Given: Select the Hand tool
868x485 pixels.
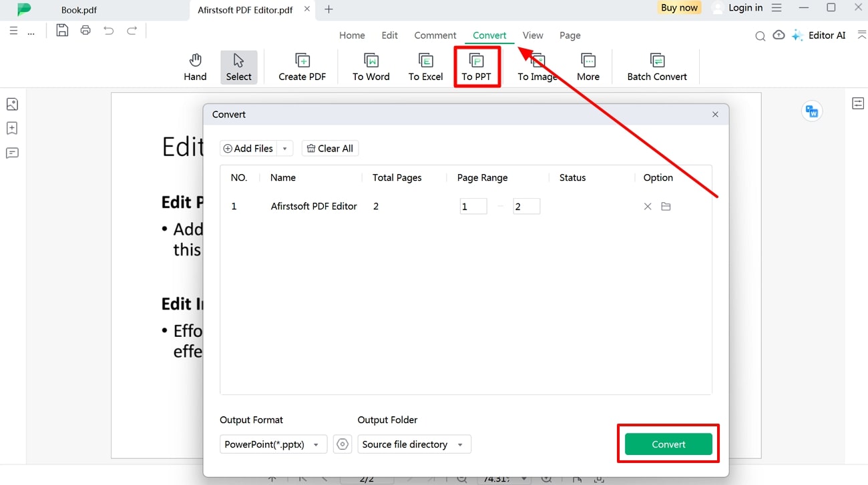Looking at the screenshot, I should coord(195,67).
